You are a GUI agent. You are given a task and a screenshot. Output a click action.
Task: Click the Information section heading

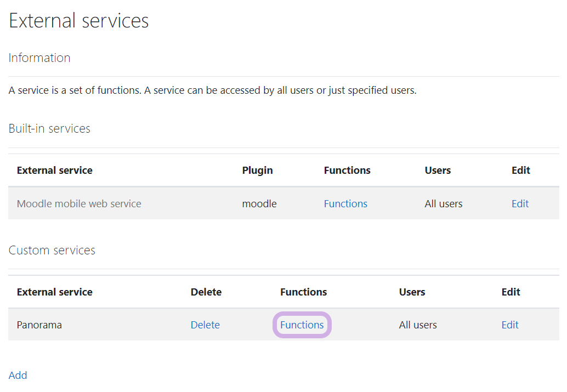pos(39,58)
